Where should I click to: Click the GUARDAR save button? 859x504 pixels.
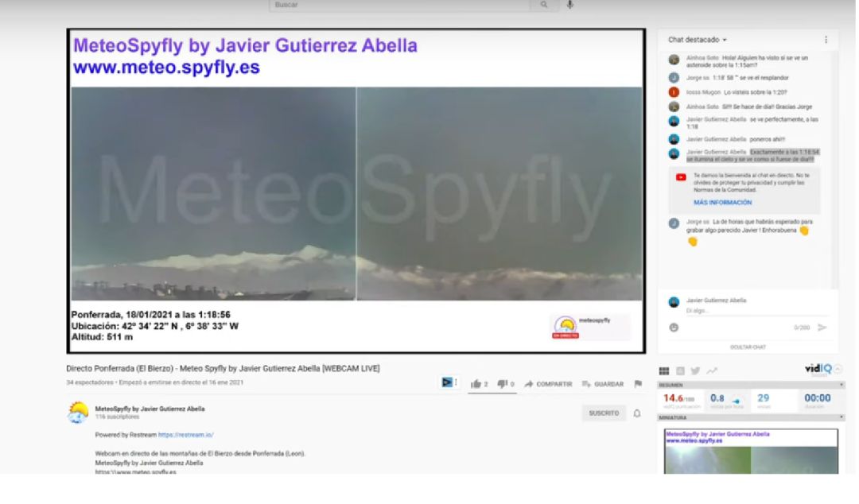(x=603, y=384)
